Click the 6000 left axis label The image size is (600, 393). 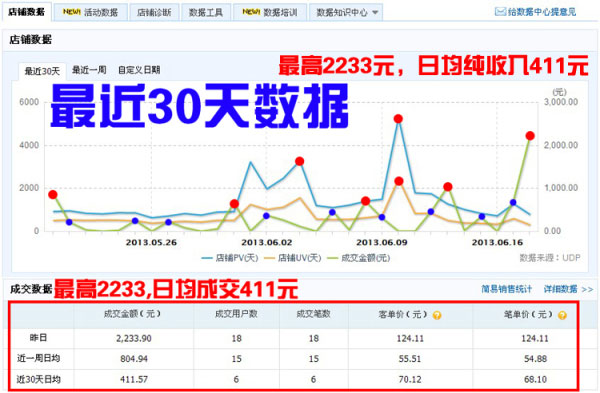tap(29, 102)
